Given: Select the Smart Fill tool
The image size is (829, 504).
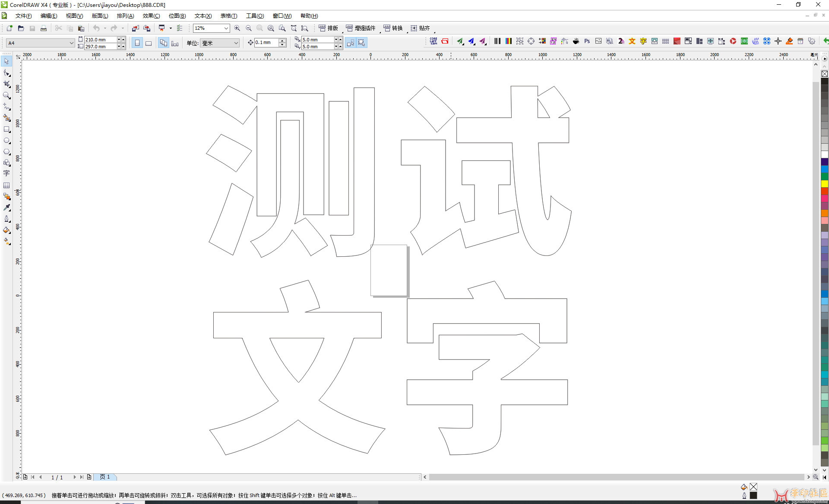Looking at the screenshot, I should click(x=6, y=118).
